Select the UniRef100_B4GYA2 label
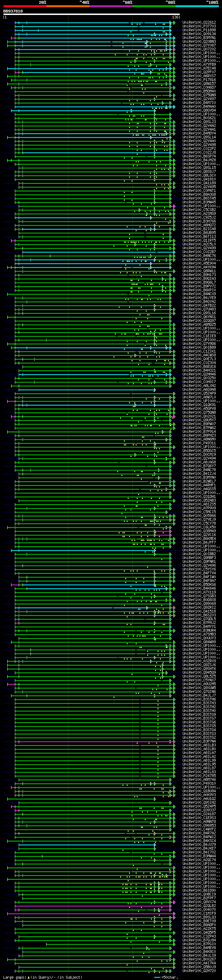 pyautogui.click(x=199, y=302)
